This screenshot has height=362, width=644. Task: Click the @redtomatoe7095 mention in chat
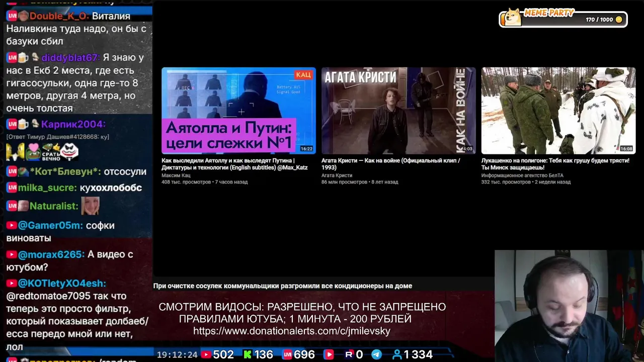pos(48,296)
